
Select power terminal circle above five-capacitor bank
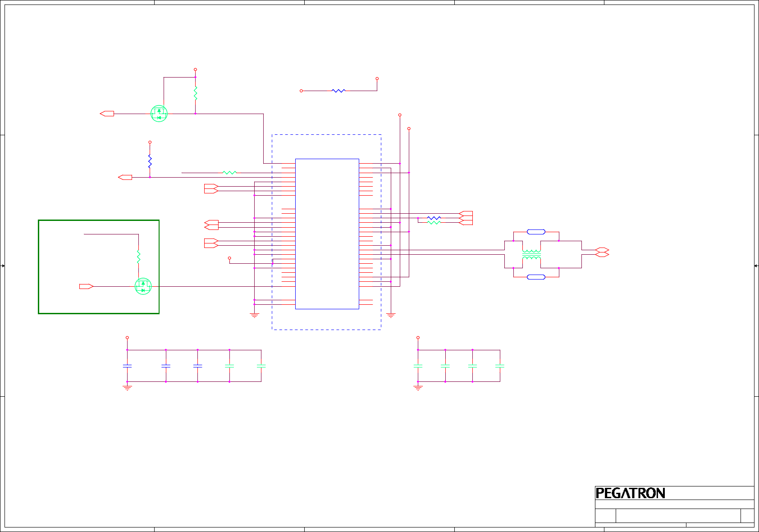(x=127, y=337)
